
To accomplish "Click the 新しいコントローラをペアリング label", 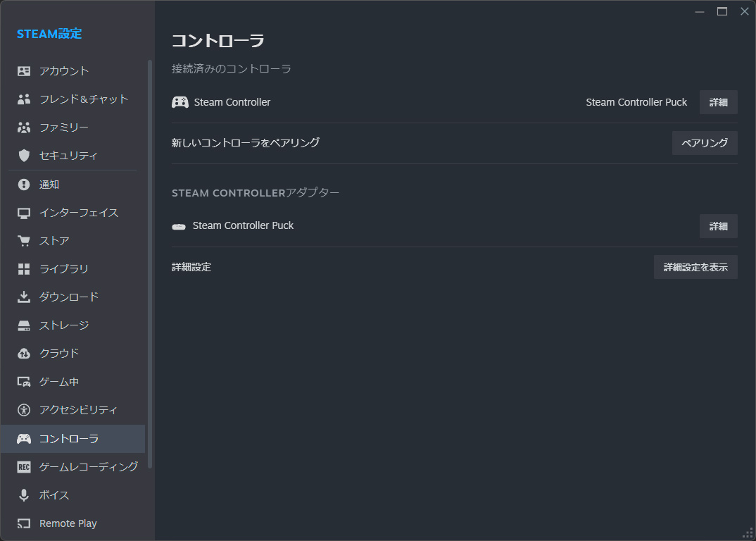I will (x=246, y=143).
